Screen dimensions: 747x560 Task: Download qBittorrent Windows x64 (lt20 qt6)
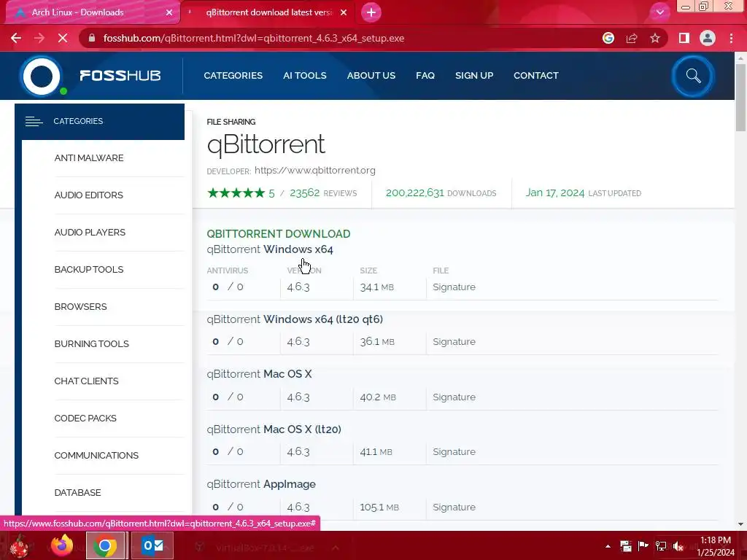click(295, 319)
